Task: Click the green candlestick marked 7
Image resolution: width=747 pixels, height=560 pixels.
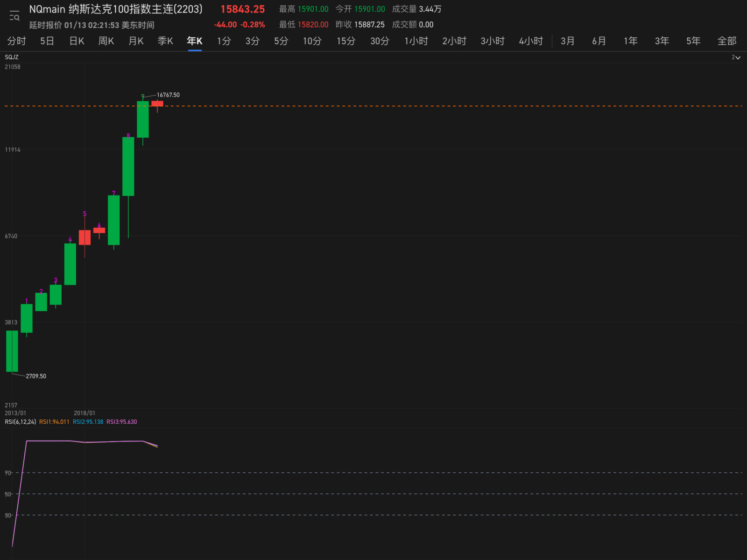Action: (x=113, y=220)
